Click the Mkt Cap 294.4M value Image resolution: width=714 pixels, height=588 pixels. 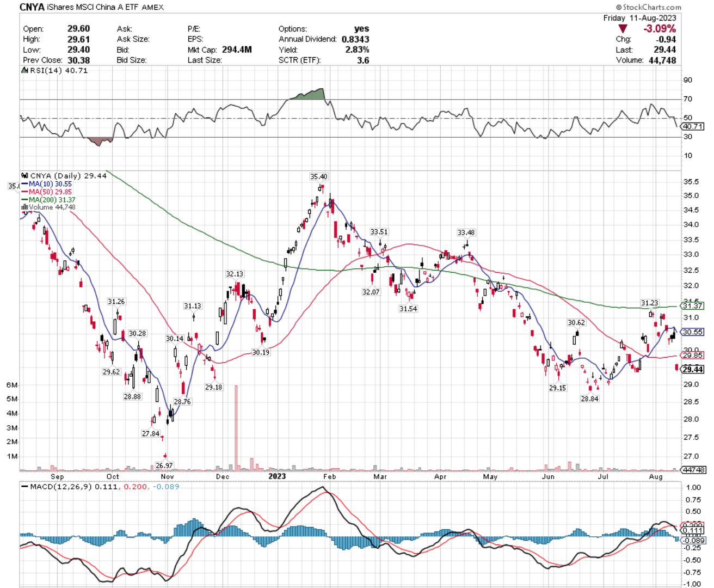pyautogui.click(x=237, y=50)
